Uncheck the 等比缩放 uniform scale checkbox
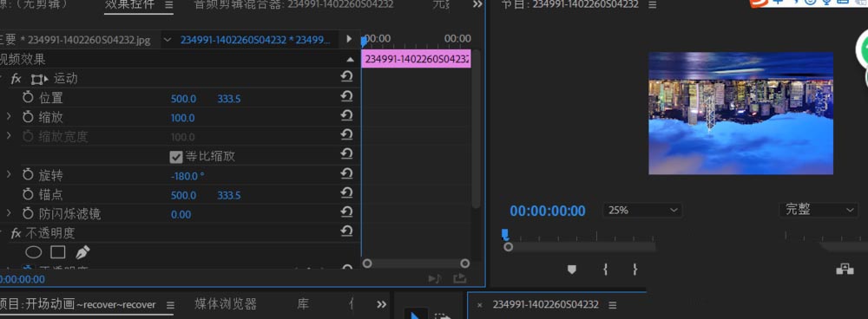This screenshot has width=868, height=319. click(176, 157)
